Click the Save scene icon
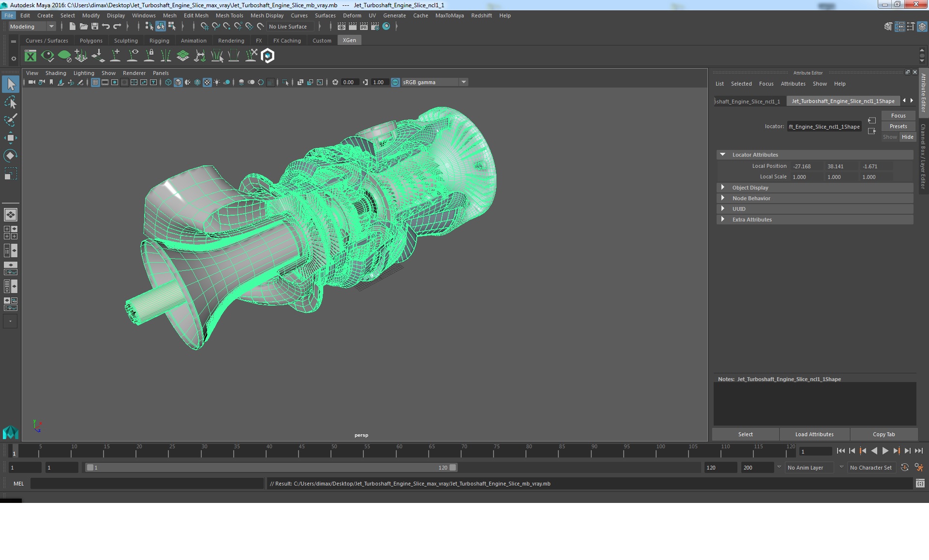 click(x=95, y=27)
